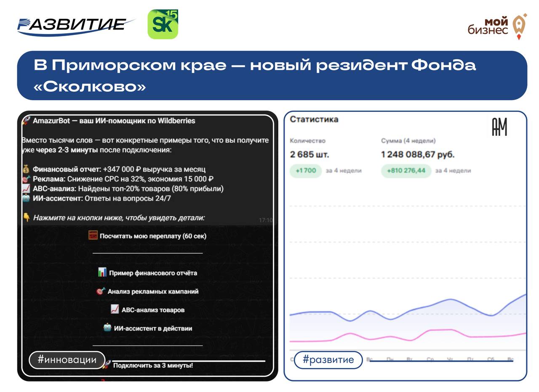Screen dimensions: 539x392
Task: Click the robot icon beside ИИ-ассистент: Ответы
Action: click(26, 199)
